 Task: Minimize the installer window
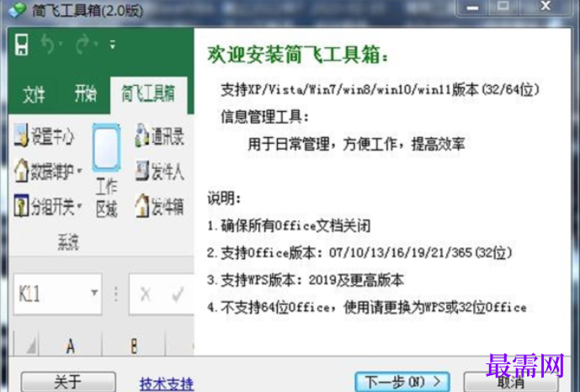coord(472,8)
